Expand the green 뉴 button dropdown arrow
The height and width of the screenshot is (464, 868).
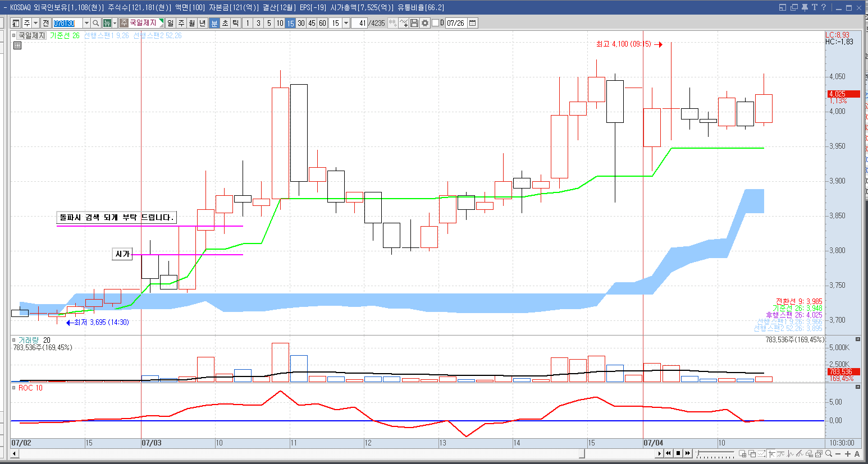click(x=115, y=23)
